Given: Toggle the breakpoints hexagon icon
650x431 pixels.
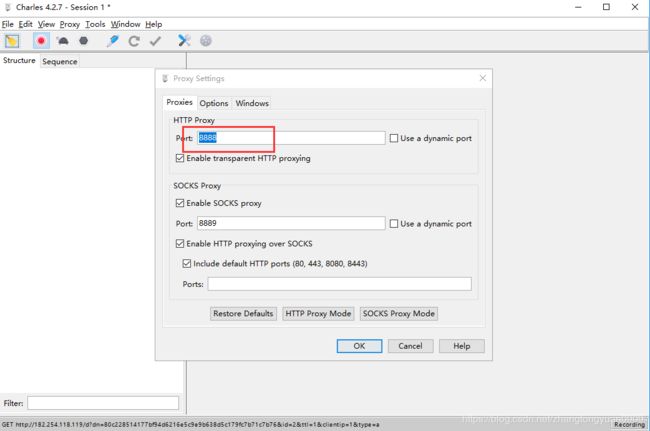Looking at the screenshot, I should pyautogui.click(x=84, y=41).
